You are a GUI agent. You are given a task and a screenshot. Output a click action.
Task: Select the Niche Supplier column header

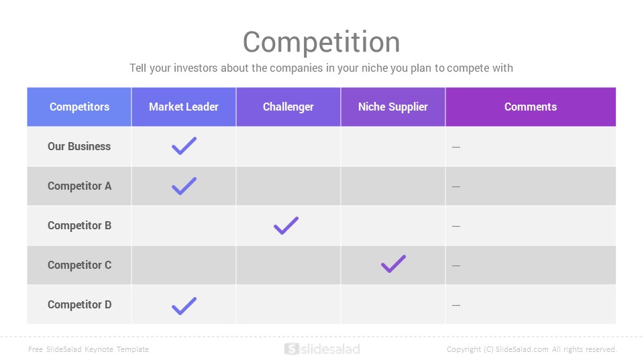pyautogui.click(x=393, y=107)
